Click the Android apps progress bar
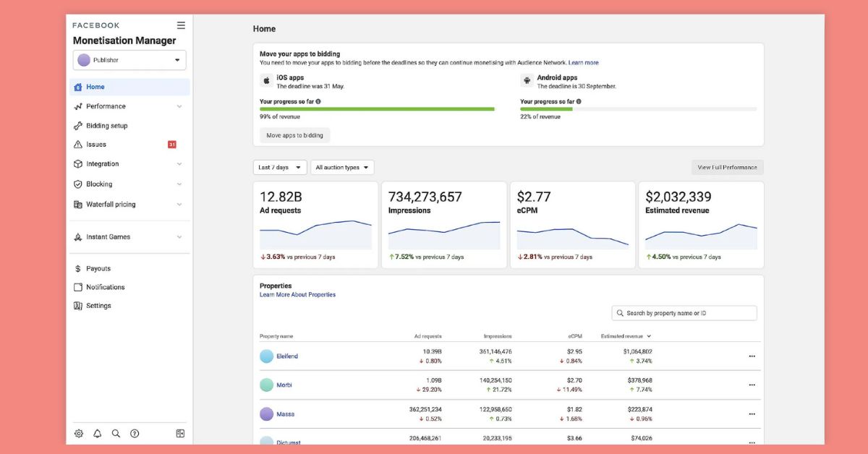868x454 pixels. 639,109
